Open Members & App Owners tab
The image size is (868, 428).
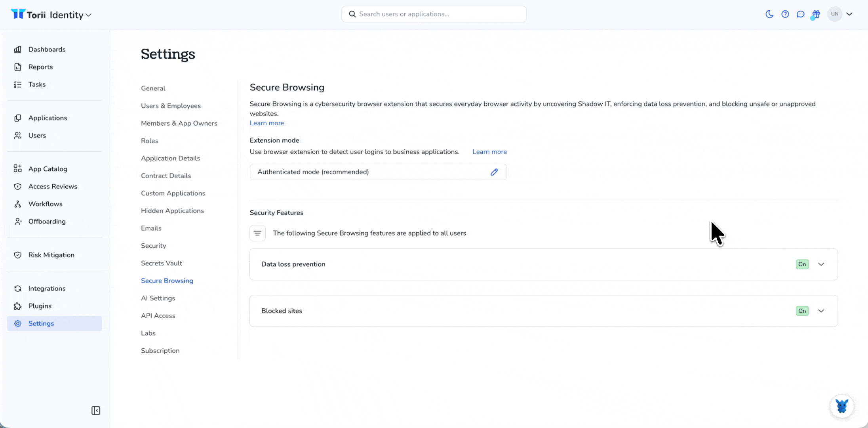pos(179,123)
